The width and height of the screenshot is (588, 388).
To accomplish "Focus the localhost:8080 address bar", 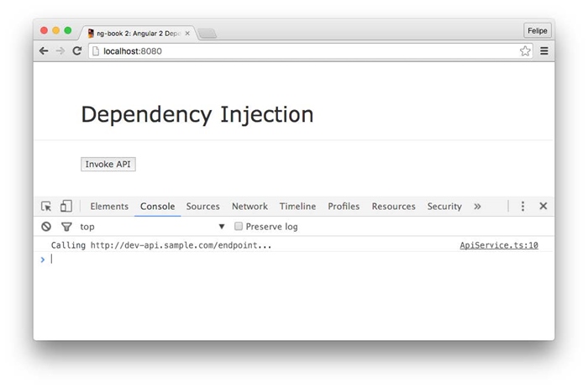I will coord(302,51).
